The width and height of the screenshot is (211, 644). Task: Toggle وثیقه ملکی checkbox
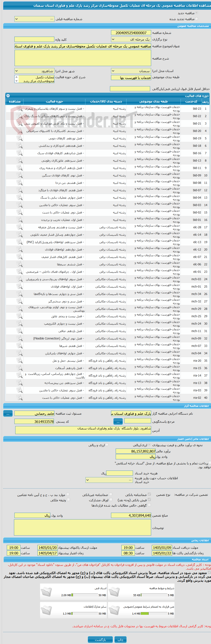point(68,500)
